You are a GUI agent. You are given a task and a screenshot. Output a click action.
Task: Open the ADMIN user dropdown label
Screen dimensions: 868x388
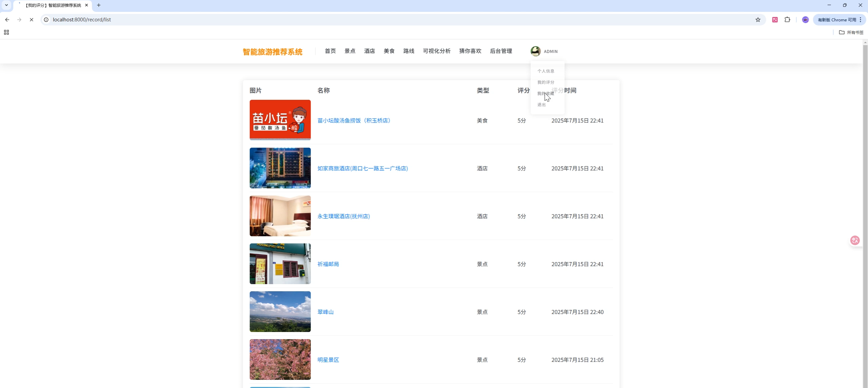pos(551,52)
